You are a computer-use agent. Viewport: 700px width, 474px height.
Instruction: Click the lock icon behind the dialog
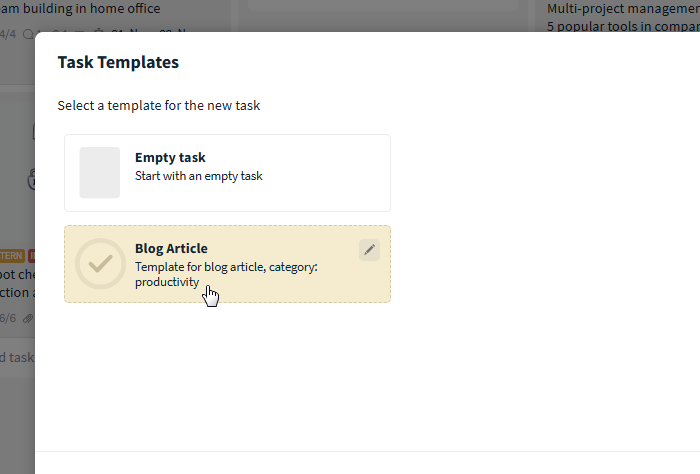[31, 179]
